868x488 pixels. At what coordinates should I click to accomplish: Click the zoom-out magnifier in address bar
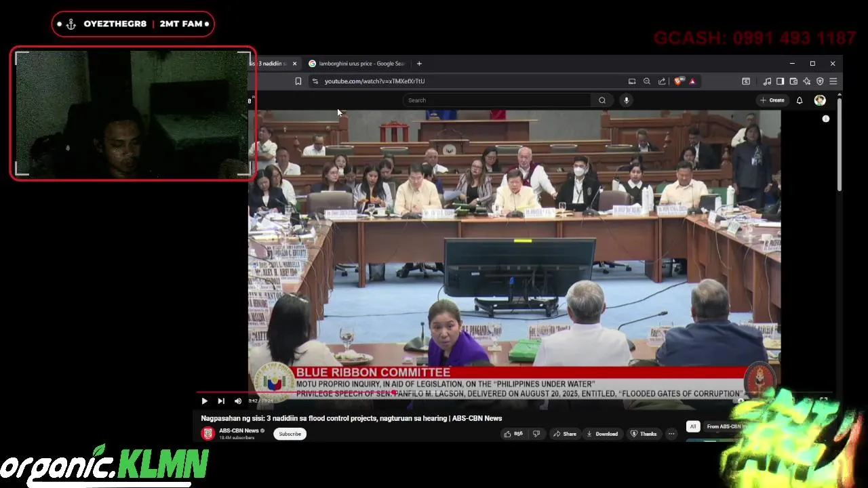(647, 81)
